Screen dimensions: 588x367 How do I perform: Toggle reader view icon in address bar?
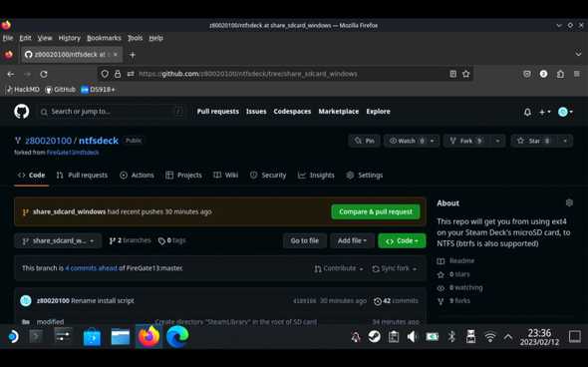tap(453, 74)
